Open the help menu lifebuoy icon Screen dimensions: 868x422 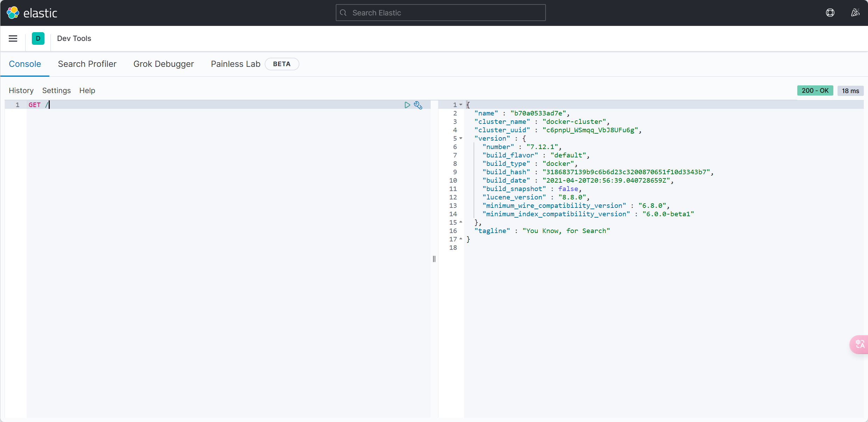click(x=830, y=13)
